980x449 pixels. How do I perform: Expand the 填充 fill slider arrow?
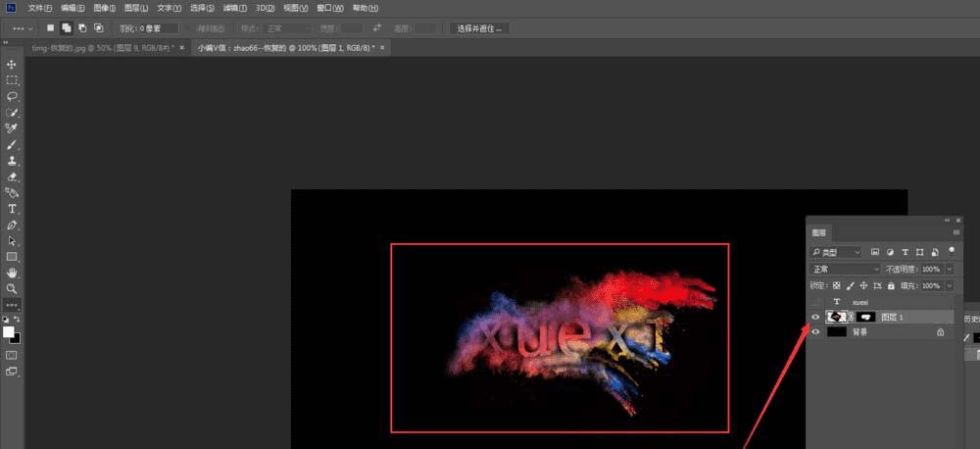click(950, 286)
